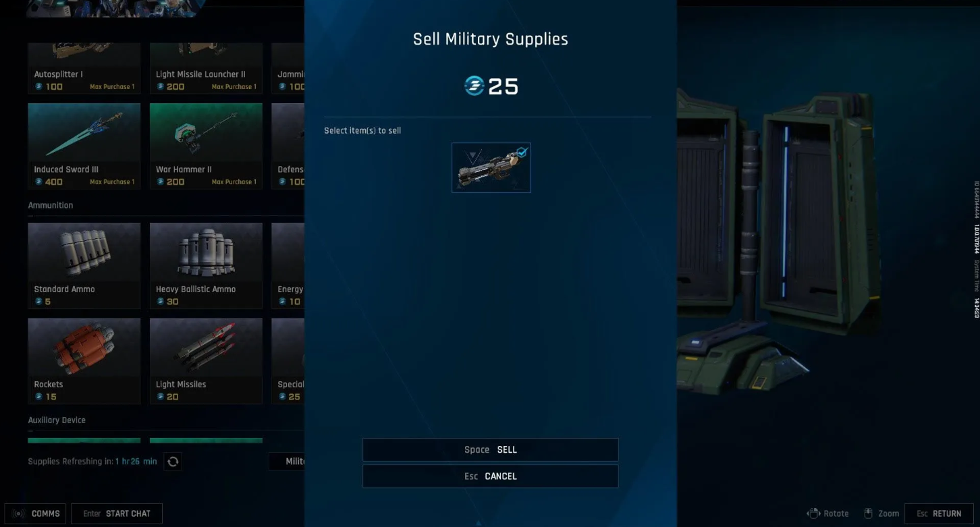
Task: Pick the Light Missiles ammunition item
Action: (x=206, y=361)
